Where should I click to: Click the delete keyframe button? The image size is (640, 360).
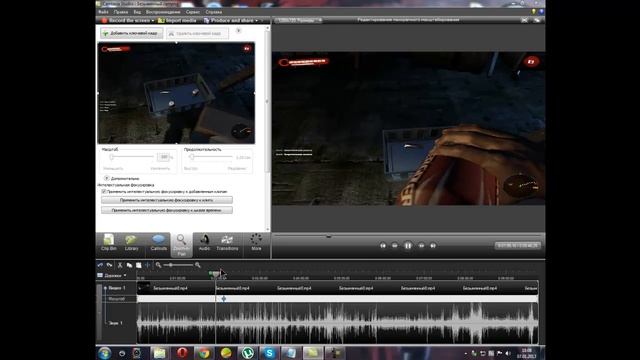pyautogui.click(x=197, y=33)
